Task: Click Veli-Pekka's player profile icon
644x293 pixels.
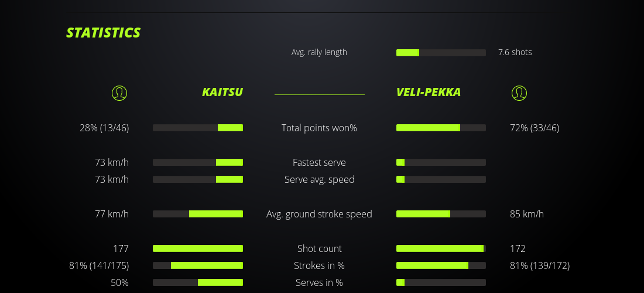Action: tap(519, 93)
